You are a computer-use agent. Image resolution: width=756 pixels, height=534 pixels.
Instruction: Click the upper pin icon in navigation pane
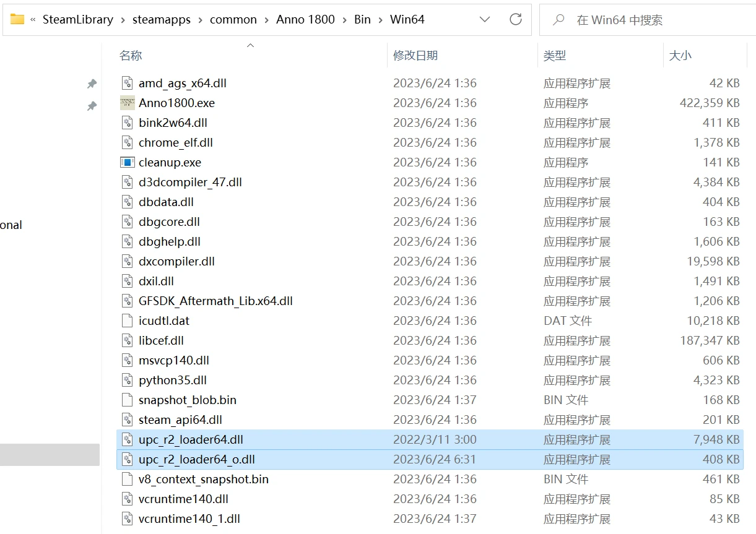92,84
